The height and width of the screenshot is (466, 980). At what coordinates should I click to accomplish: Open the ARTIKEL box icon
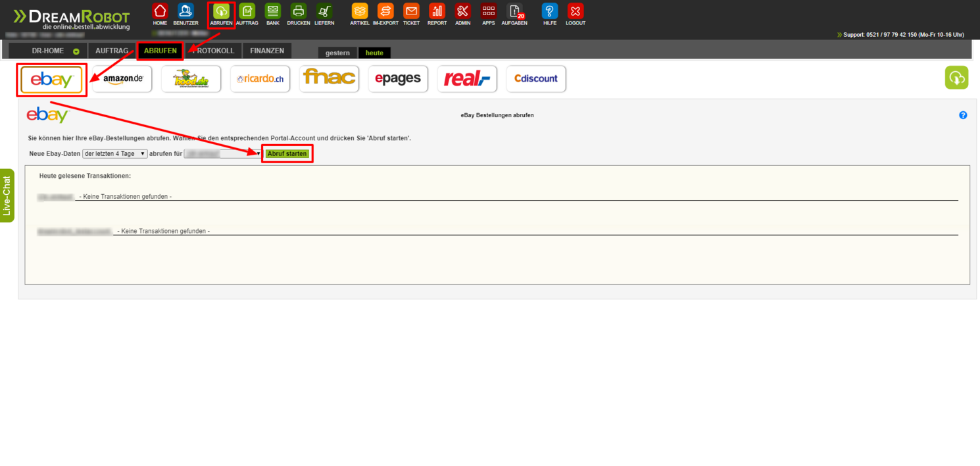click(x=360, y=11)
